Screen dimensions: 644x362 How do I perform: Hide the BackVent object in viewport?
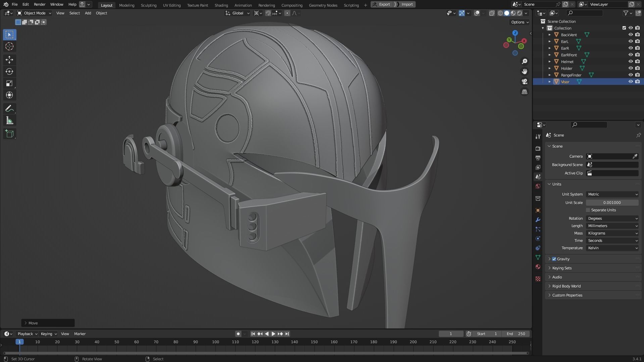[631, 35]
